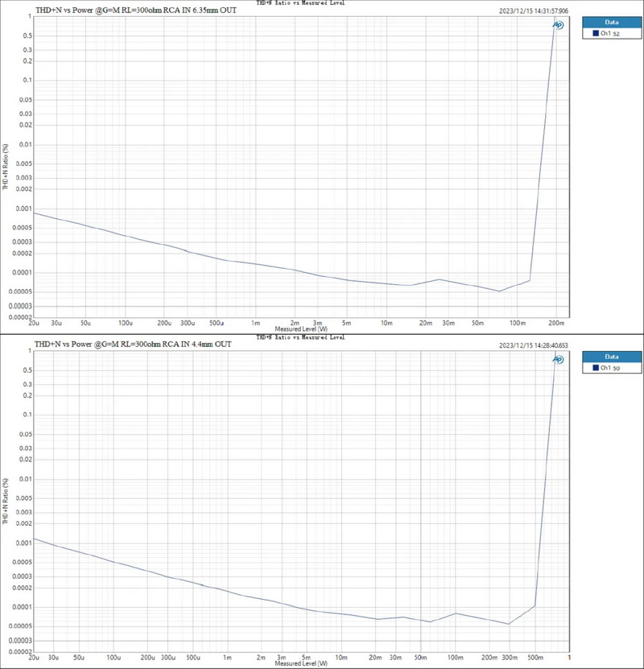Viewport: 644px width, 669px height.
Task: Click the '20u' x-axis origin label on the 6.35mm graph
Action: tap(34, 323)
